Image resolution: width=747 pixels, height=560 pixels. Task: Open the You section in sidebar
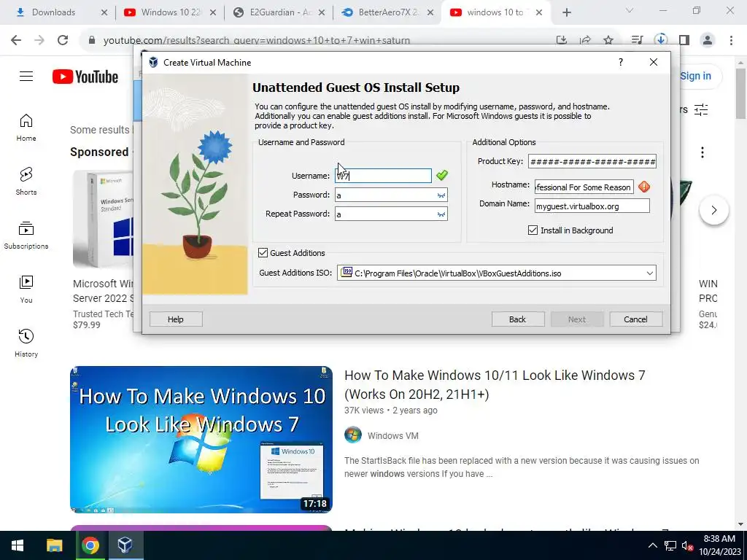pos(26,289)
